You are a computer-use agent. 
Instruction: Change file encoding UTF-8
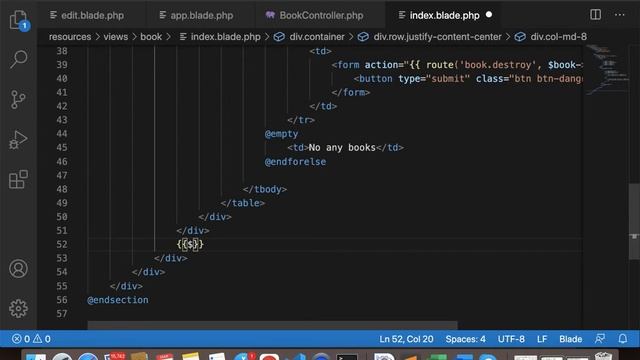coord(511,339)
